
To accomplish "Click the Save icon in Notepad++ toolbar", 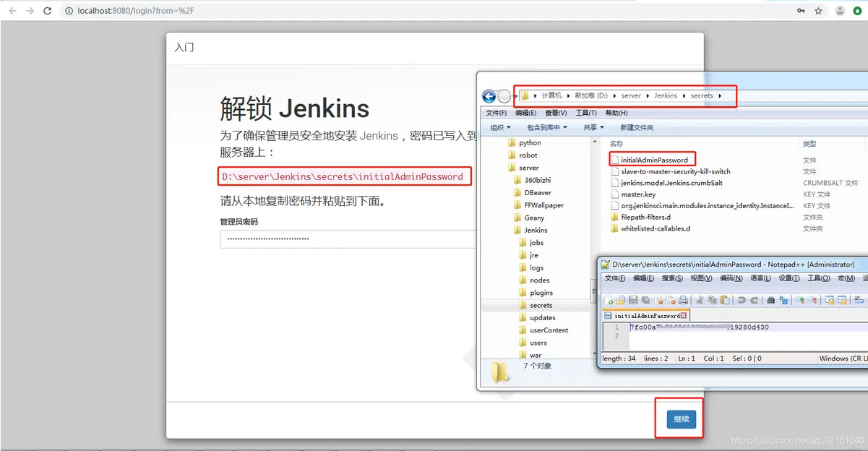I will coord(633,300).
